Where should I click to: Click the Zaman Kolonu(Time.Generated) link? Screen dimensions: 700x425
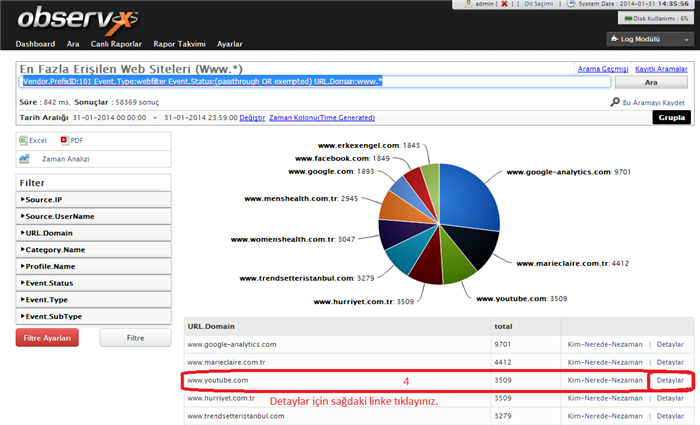pyautogui.click(x=322, y=117)
